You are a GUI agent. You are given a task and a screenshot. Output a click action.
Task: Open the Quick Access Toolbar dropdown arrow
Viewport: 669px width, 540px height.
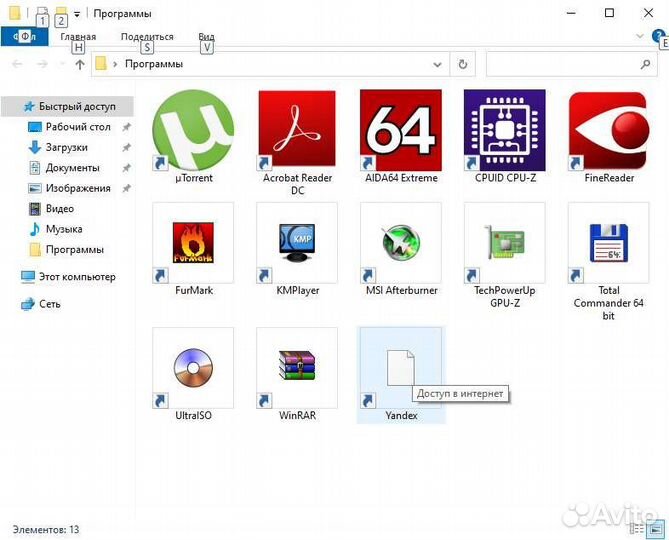77,14
